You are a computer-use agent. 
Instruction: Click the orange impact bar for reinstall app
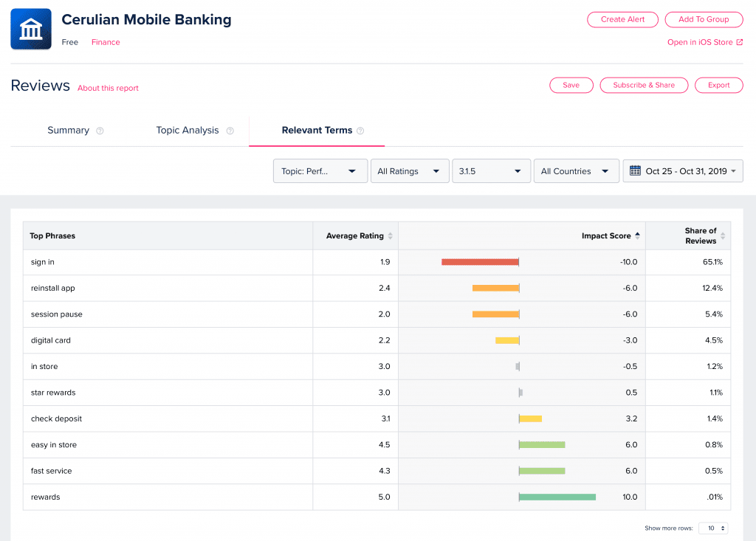point(495,288)
